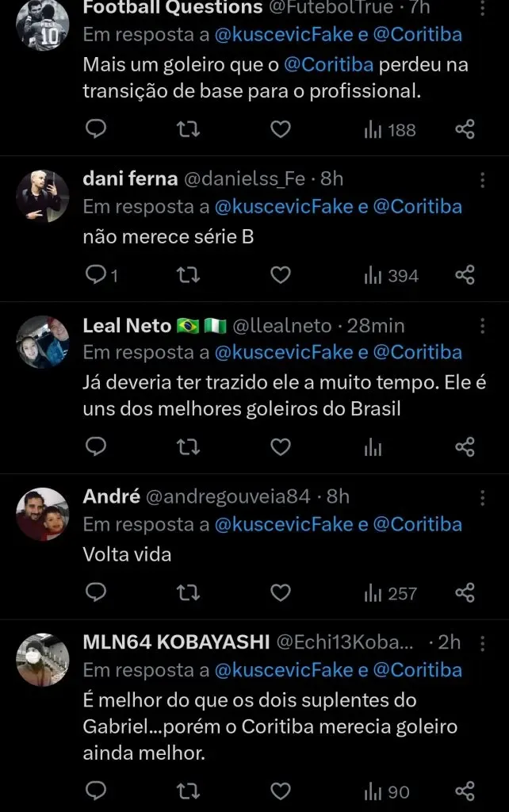Like dani ferna's "não merece série B" tweet

pyautogui.click(x=281, y=275)
